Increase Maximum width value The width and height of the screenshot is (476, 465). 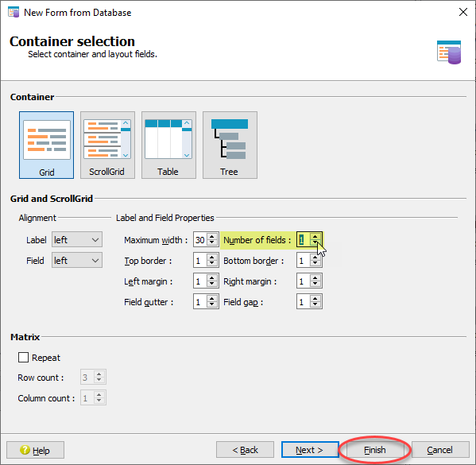point(212,237)
